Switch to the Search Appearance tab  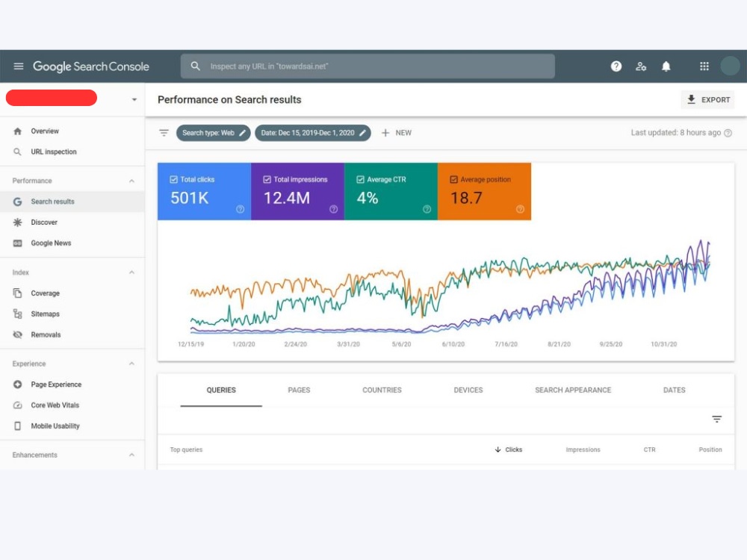point(573,390)
